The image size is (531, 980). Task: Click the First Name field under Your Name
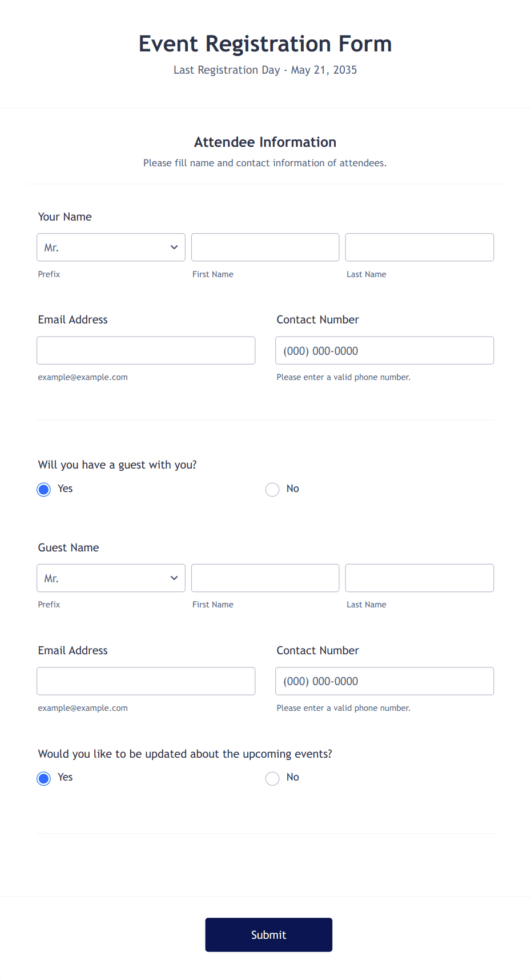(x=265, y=247)
